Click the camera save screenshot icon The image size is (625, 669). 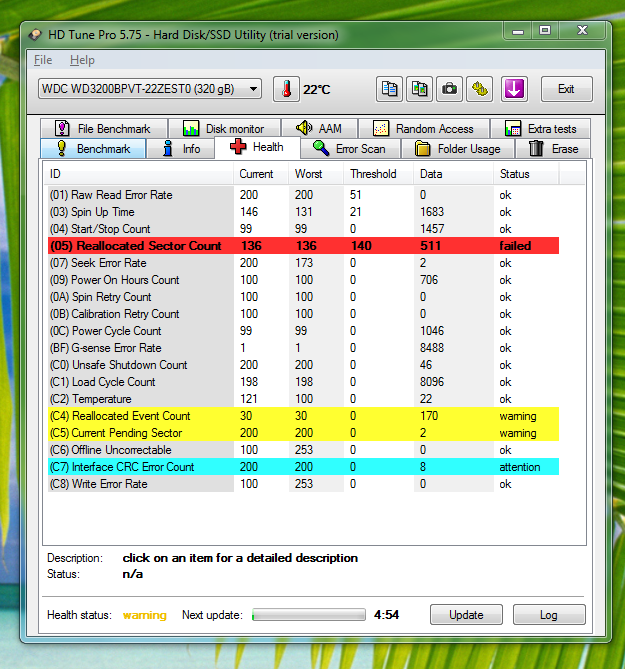tap(449, 90)
